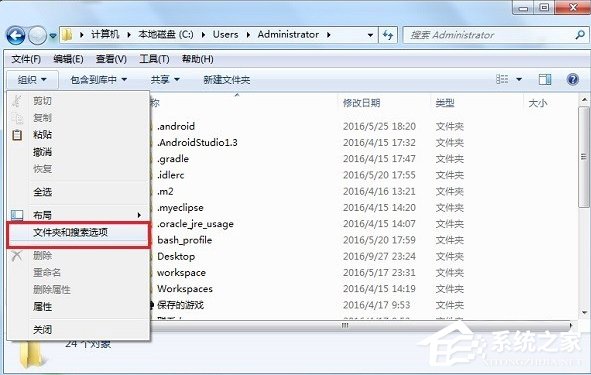The image size is (591, 375).
Task: Click the vertical scrollbar thumb
Action: click(x=584, y=156)
